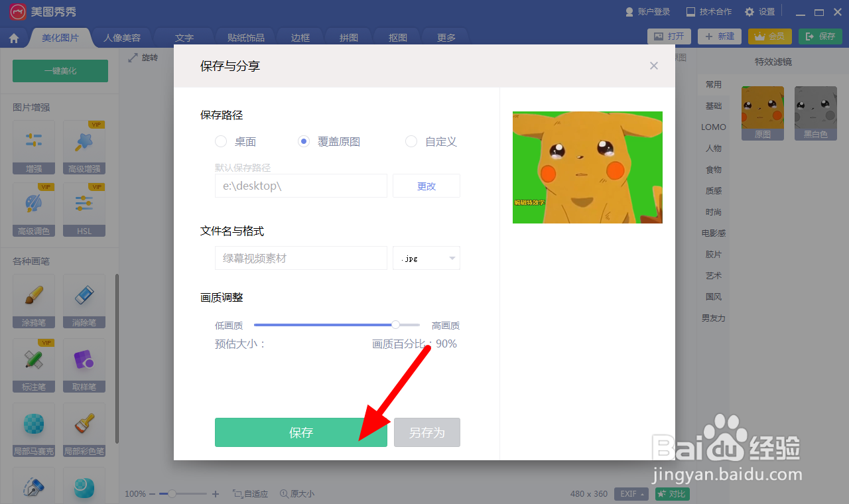The width and height of the screenshot is (849, 504).
Task: Select 覆盖原图 radio button
Action: tap(304, 141)
